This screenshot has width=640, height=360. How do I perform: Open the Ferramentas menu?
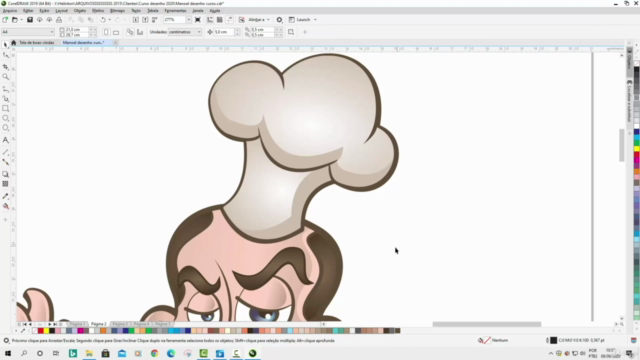pyautogui.click(x=175, y=11)
